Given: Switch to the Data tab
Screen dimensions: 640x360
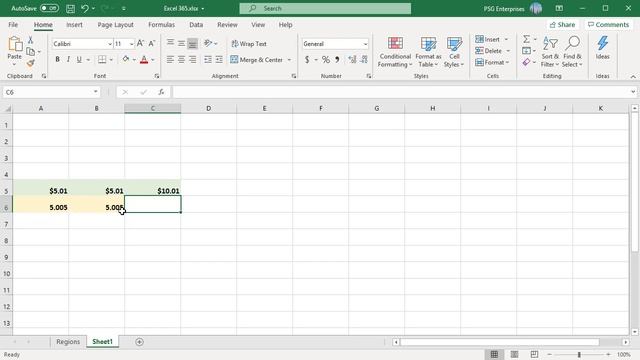Looking at the screenshot, I should 196,25.
